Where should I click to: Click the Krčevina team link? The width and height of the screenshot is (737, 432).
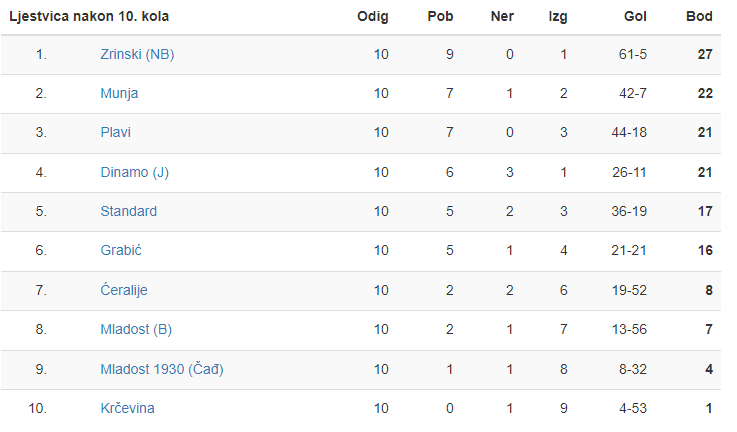click(127, 408)
